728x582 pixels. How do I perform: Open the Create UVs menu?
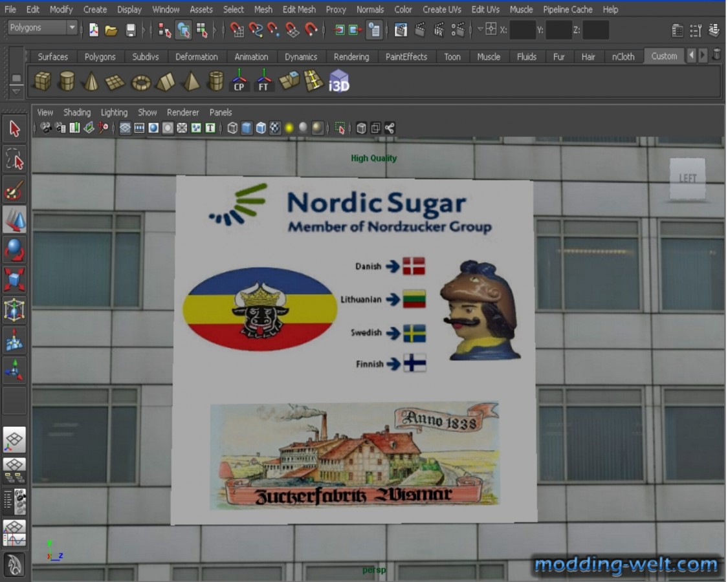(441, 9)
